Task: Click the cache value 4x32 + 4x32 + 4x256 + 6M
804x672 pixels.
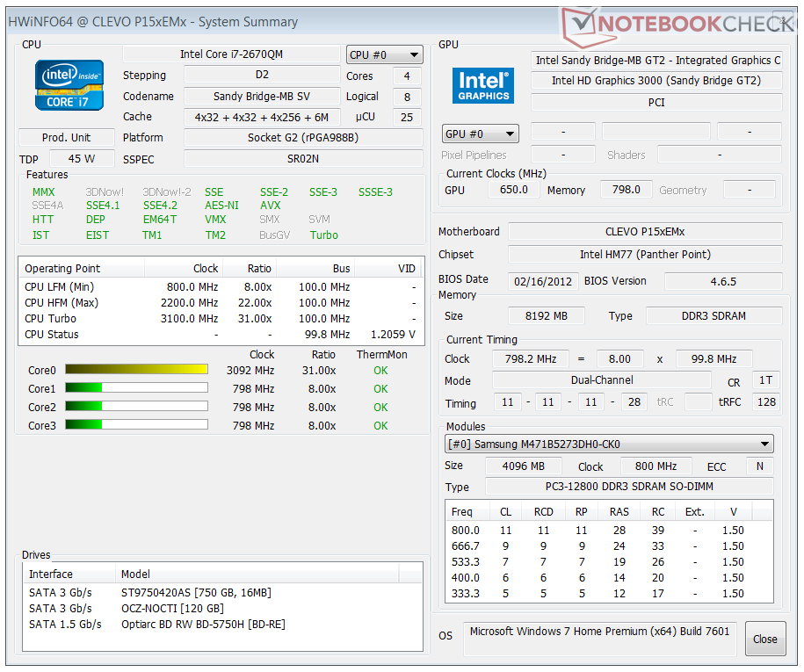Action: pyautogui.click(x=262, y=117)
